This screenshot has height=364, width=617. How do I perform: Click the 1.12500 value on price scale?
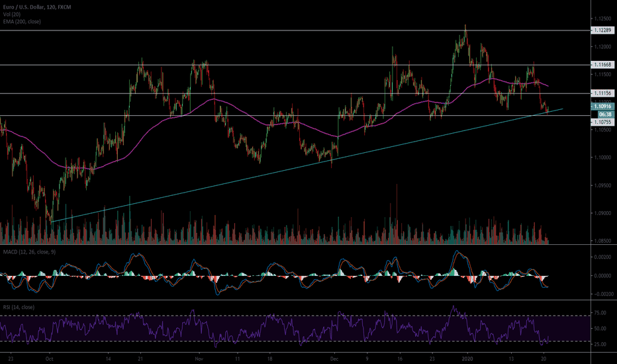coord(602,19)
